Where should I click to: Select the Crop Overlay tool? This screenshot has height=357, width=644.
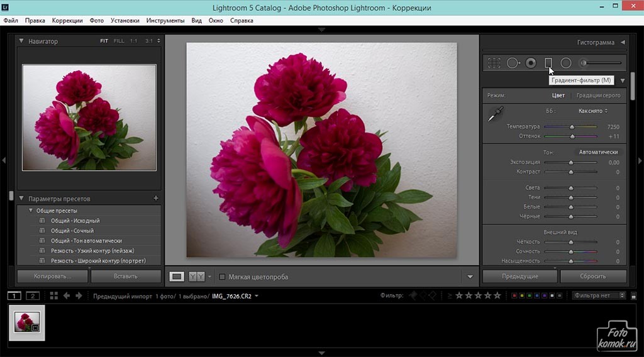coord(494,63)
